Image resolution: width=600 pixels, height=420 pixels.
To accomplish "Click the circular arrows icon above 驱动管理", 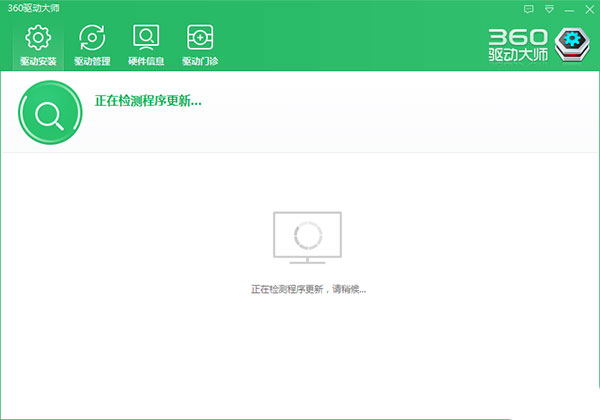I will [x=92, y=37].
